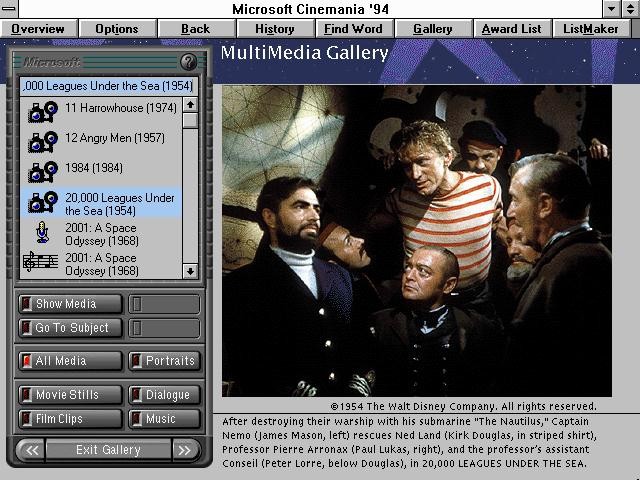Click the slider beside Show Media
640x480 pixels.
[164, 304]
